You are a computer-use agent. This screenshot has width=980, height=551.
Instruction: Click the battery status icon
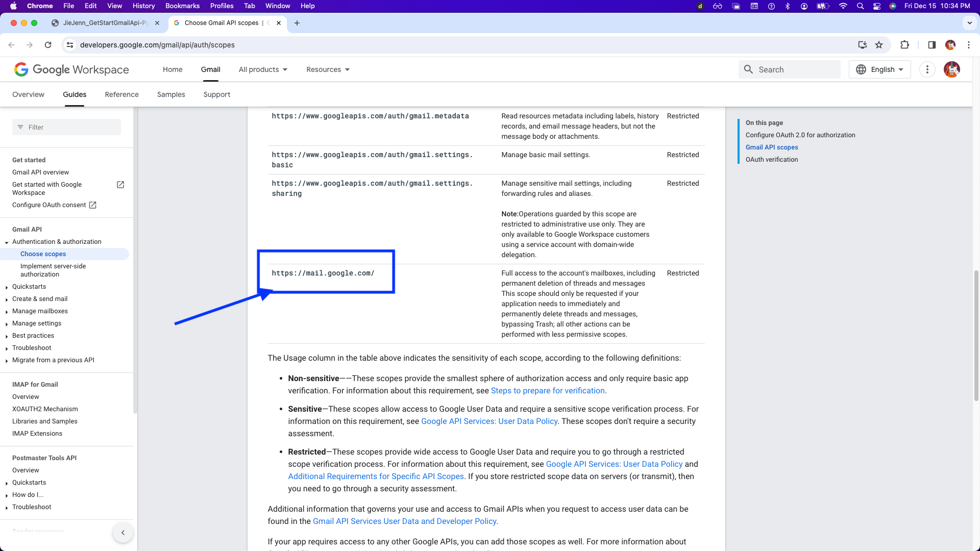[823, 6]
